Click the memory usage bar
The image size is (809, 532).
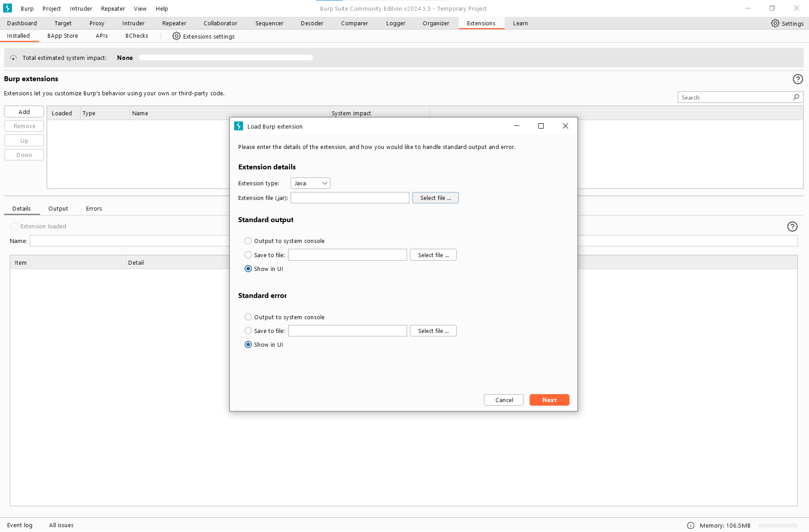pos(778,526)
